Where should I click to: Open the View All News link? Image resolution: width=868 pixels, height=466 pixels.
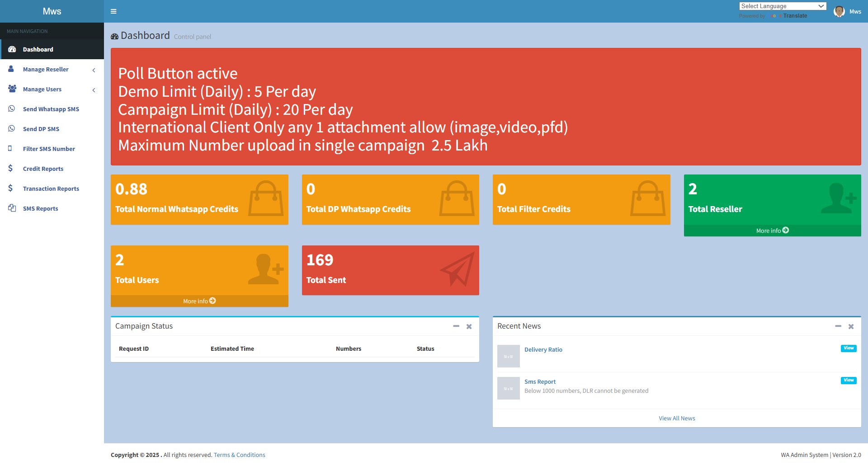point(677,418)
